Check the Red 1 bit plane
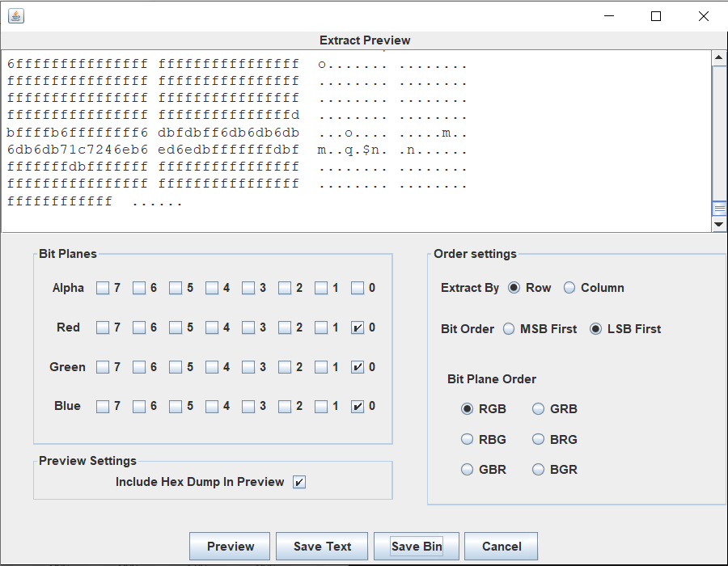The image size is (728, 566). click(321, 327)
